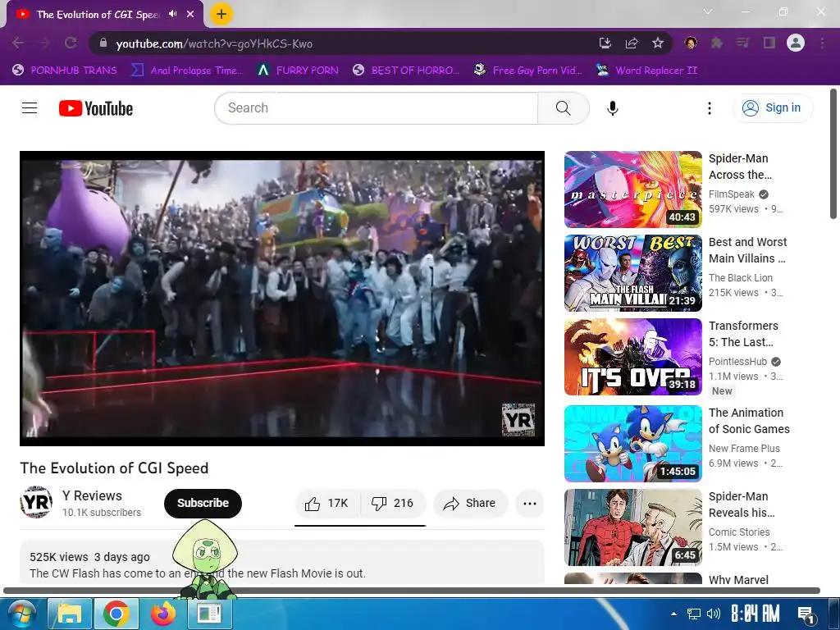Screen dimensions: 840x630
Task: Open Y Reviews channel avatar
Action: click(36, 503)
